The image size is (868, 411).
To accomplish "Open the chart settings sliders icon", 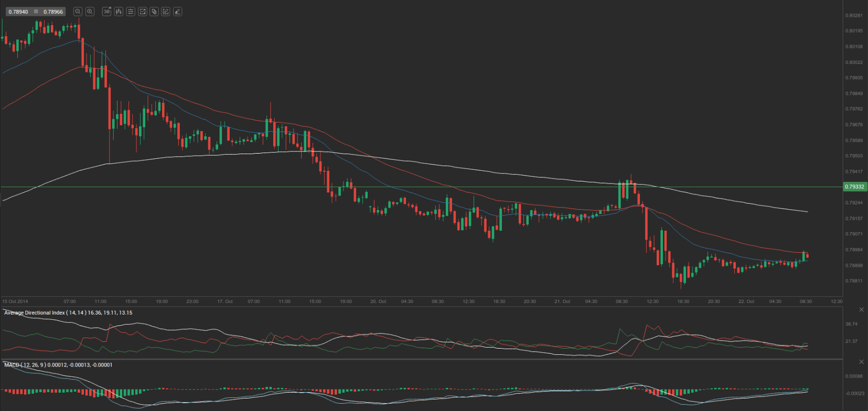I will pyautogui.click(x=131, y=12).
